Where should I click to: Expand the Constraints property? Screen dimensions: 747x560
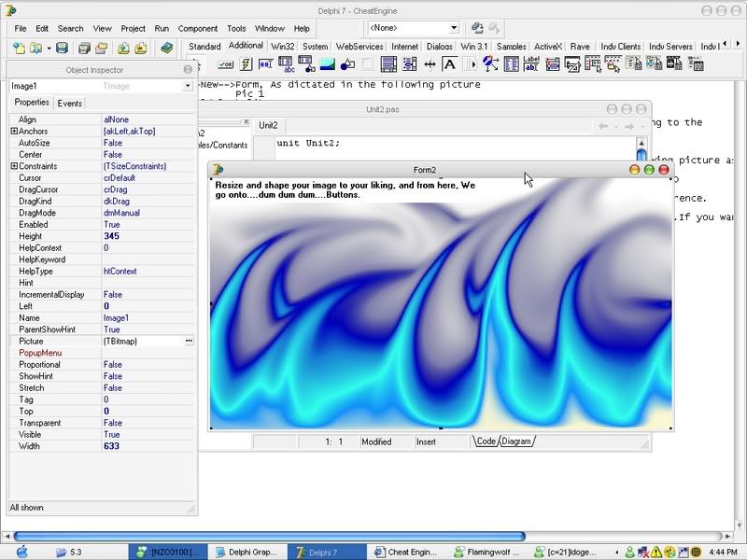pyautogui.click(x=14, y=166)
